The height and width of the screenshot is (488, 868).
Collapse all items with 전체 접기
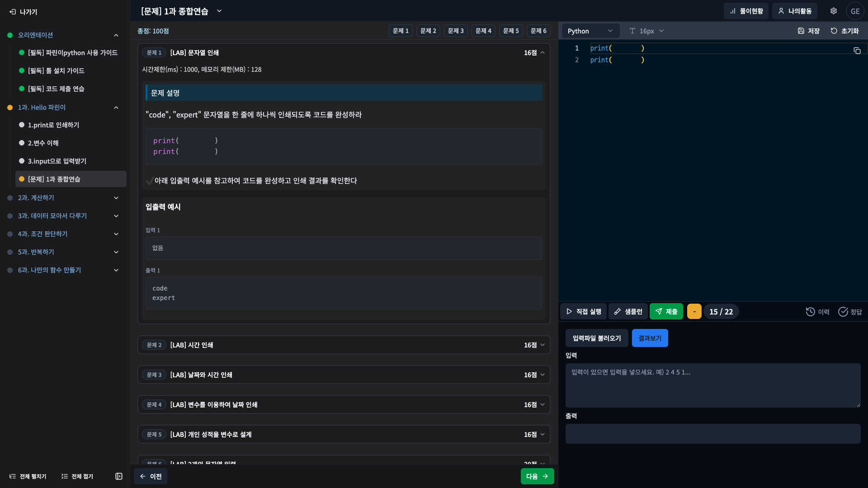[77, 476]
